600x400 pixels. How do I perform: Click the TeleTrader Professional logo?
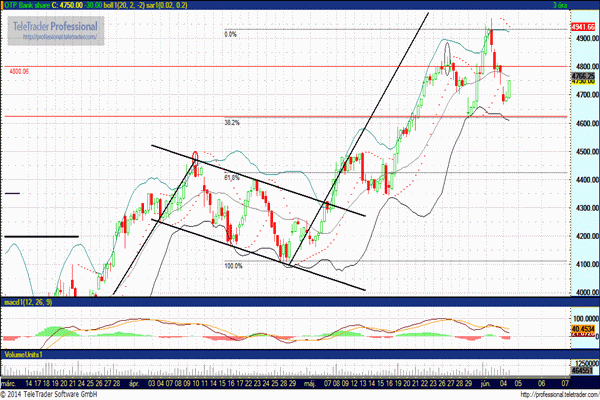point(55,26)
